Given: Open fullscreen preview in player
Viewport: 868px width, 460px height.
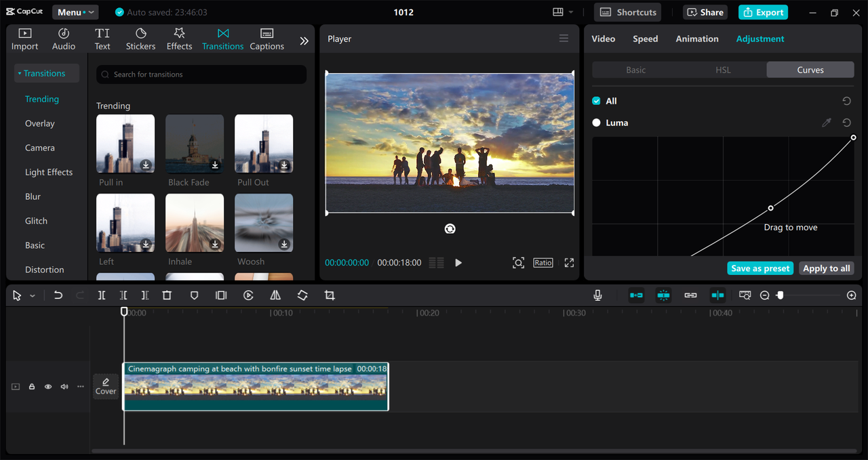Looking at the screenshot, I should tap(569, 263).
